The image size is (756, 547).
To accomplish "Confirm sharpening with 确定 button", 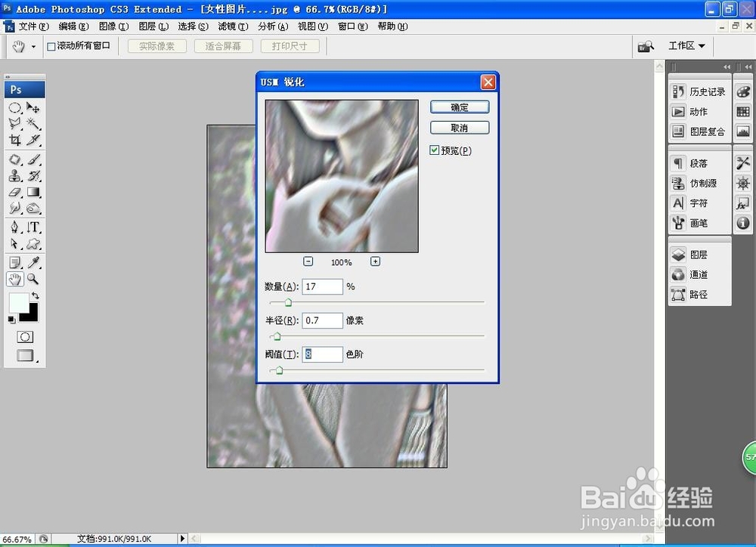I will point(460,107).
